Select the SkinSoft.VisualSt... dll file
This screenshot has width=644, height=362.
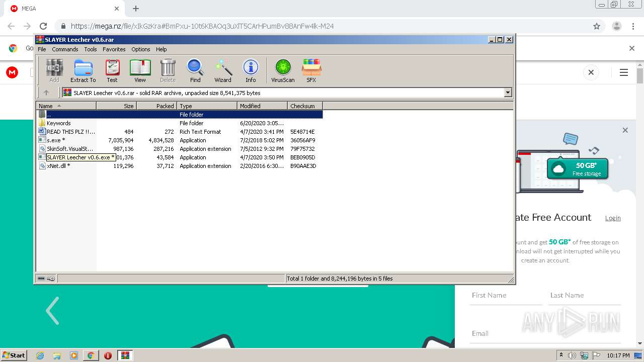pyautogui.click(x=180, y=149)
